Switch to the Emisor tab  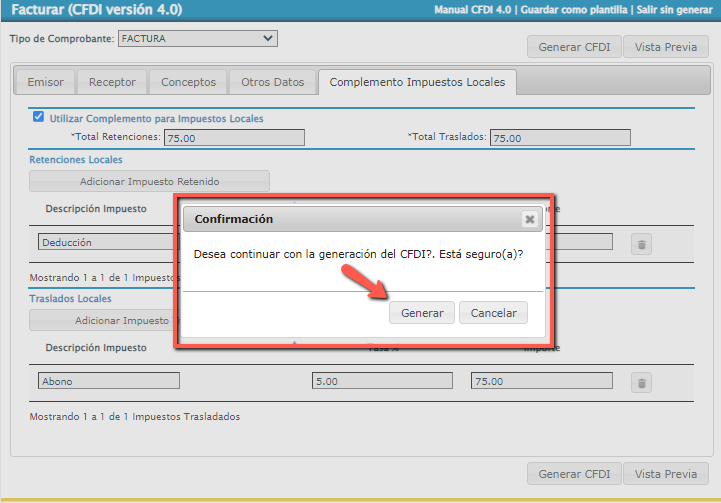tap(46, 82)
